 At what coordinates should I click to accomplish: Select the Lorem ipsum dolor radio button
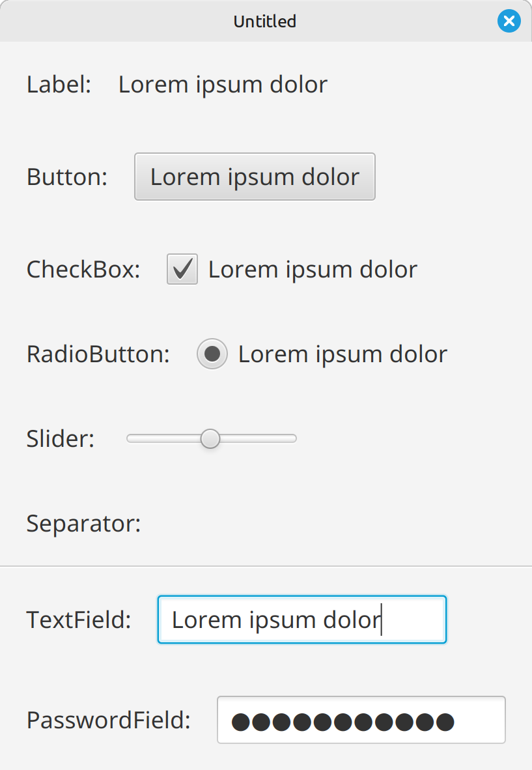point(212,354)
